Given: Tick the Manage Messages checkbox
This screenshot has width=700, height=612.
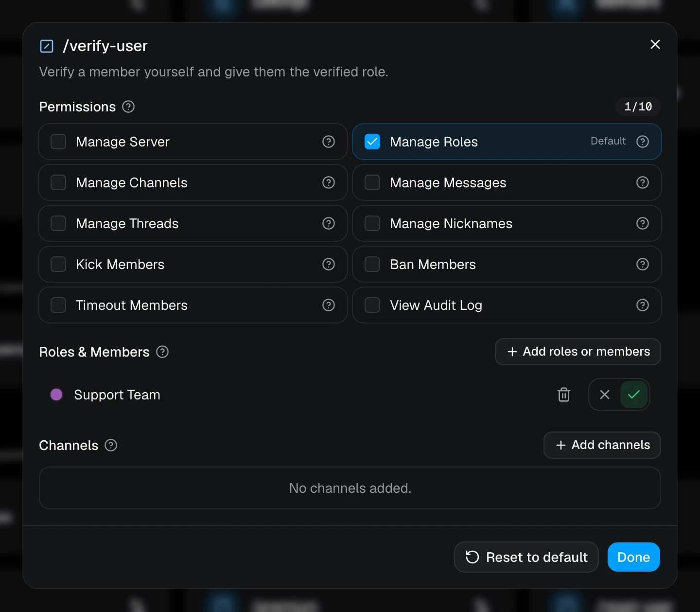Looking at the screenshot, I should coord(372,182).
